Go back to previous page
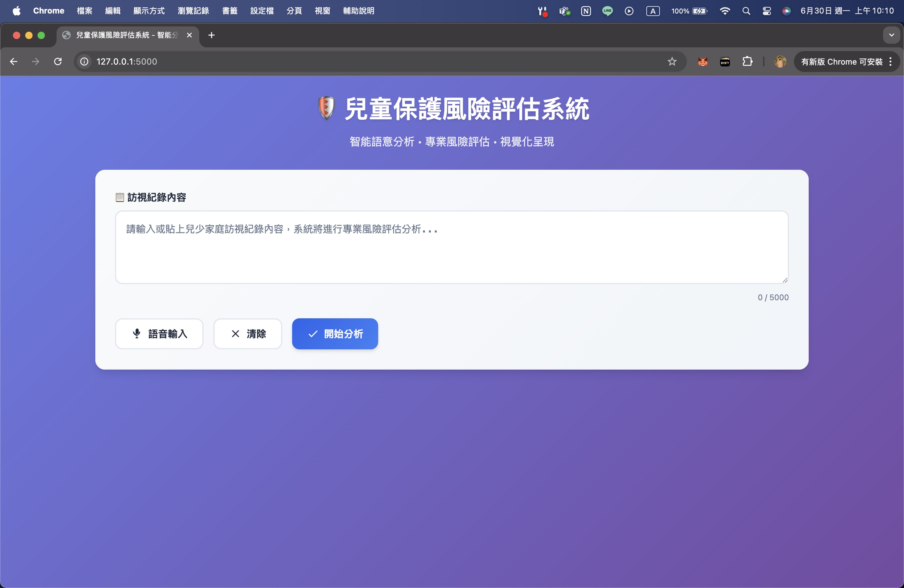This screenshot has width=904, height=588. point(14,62)
